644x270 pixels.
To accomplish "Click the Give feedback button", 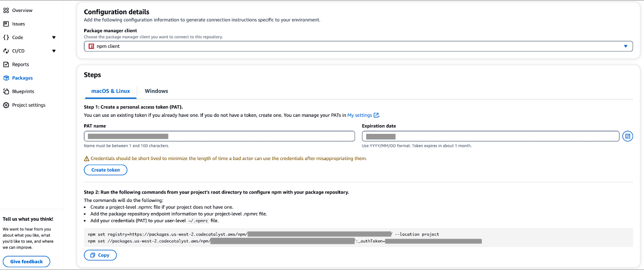I will click(x=26, y=262).
